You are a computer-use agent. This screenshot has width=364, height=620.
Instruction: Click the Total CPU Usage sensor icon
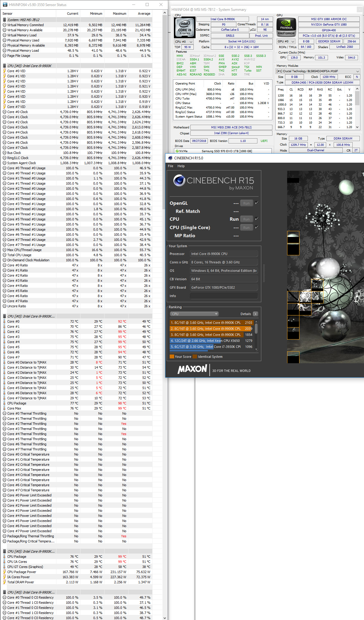click(5, 255)
